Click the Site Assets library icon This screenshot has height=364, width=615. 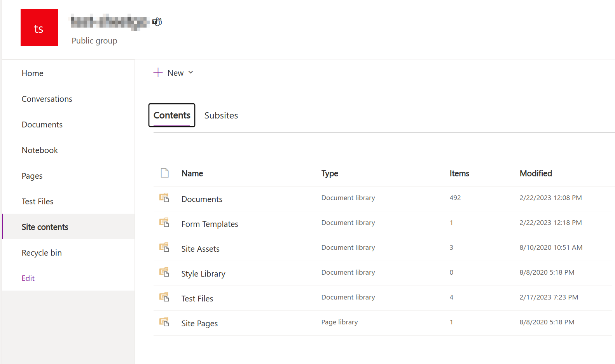tap(164, 247)
